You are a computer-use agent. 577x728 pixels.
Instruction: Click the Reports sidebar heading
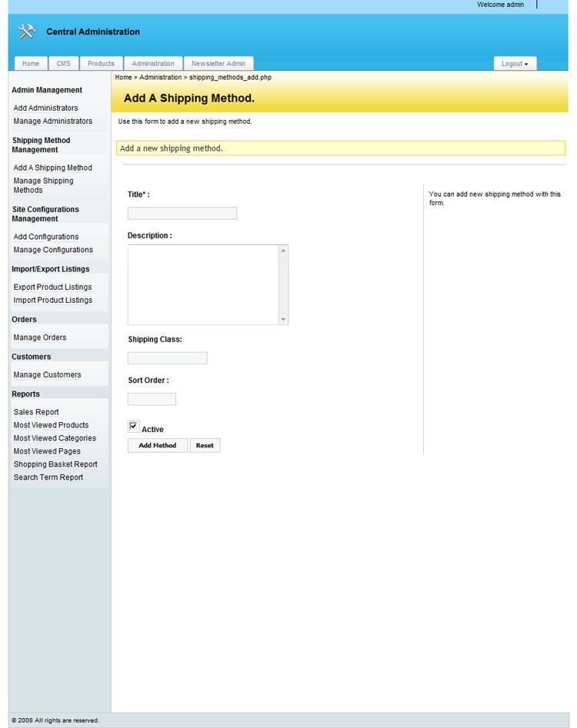point(25,394)
